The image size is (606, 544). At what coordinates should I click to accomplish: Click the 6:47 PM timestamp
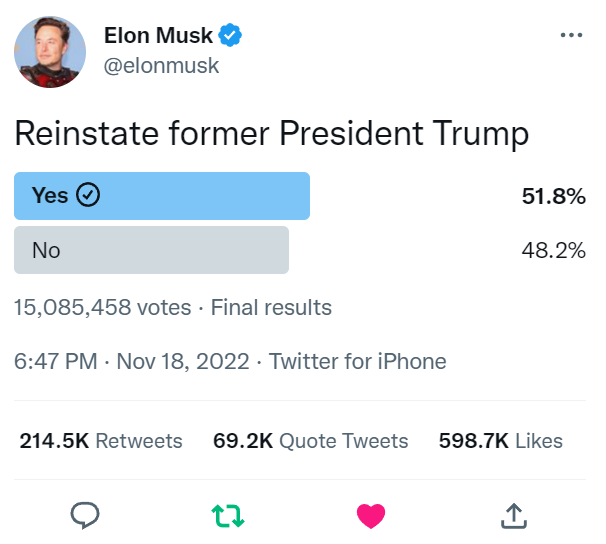tap(56, 361)
